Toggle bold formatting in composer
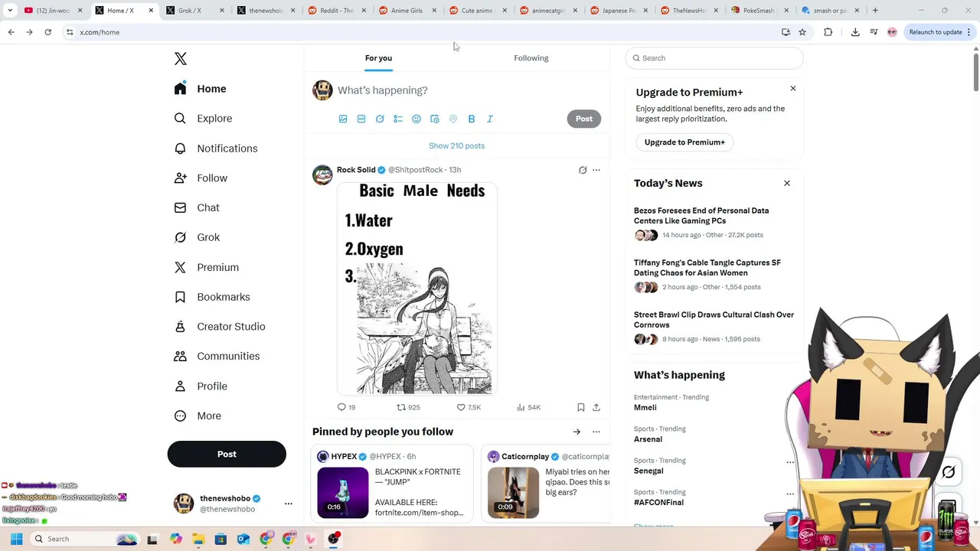The image size is (980, 551). pyautogui.click(x=472, y=119)
